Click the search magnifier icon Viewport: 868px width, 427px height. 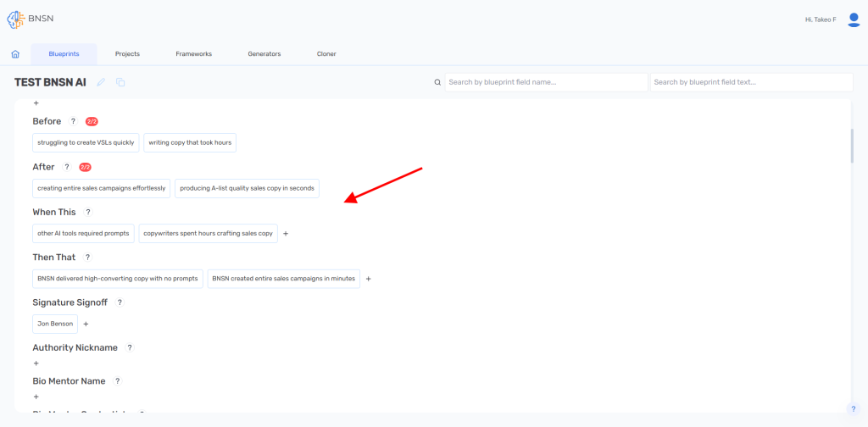click(437, 82)
